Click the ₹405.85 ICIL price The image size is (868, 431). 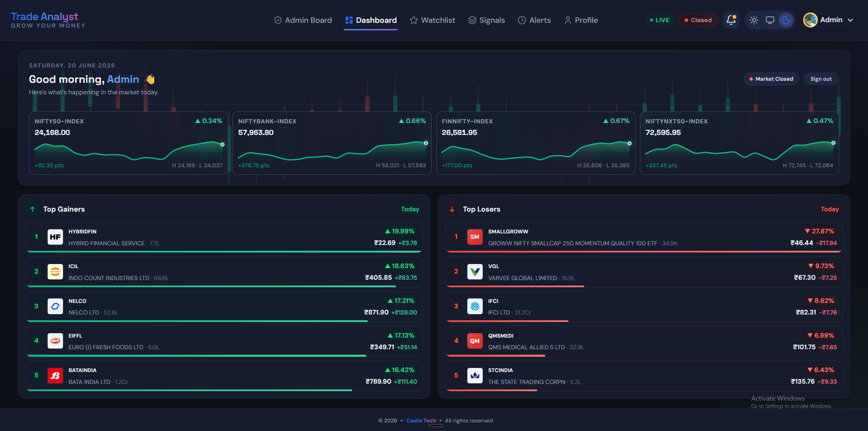pyautogui.click(x=379, y=278)
